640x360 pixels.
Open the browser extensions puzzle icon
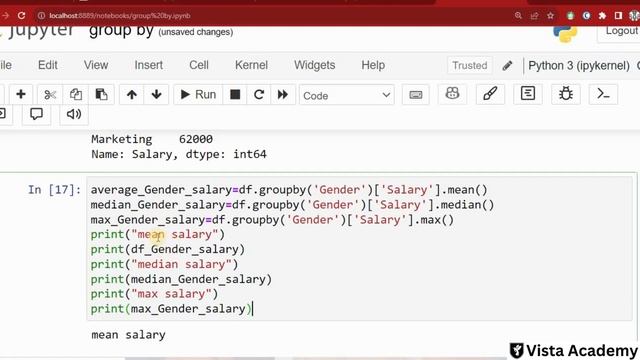(602, 16)
